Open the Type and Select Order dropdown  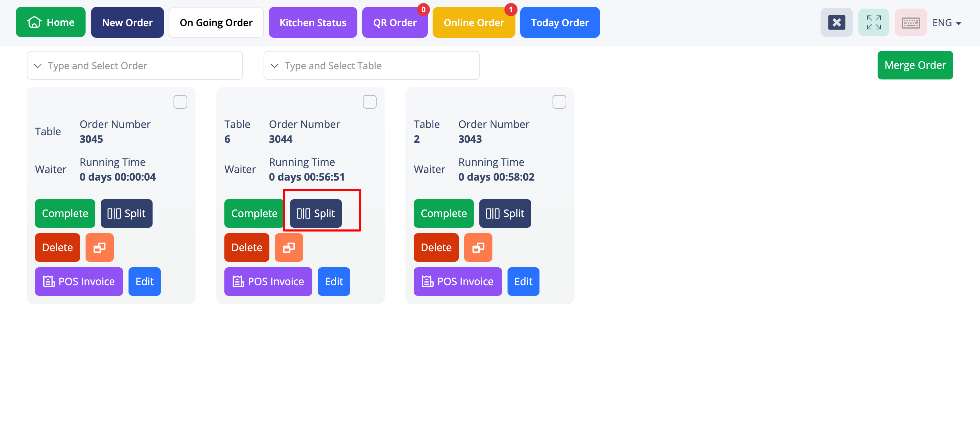coord(135,65)
